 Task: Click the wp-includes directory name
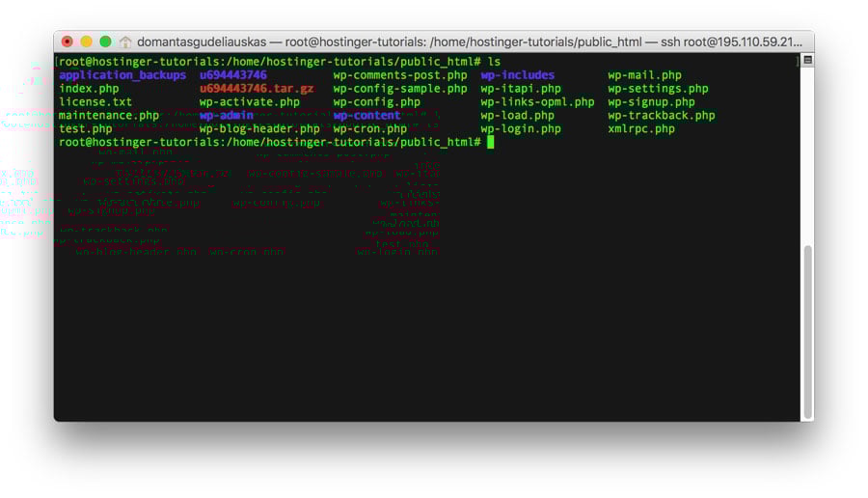click(x=517, y=75)
